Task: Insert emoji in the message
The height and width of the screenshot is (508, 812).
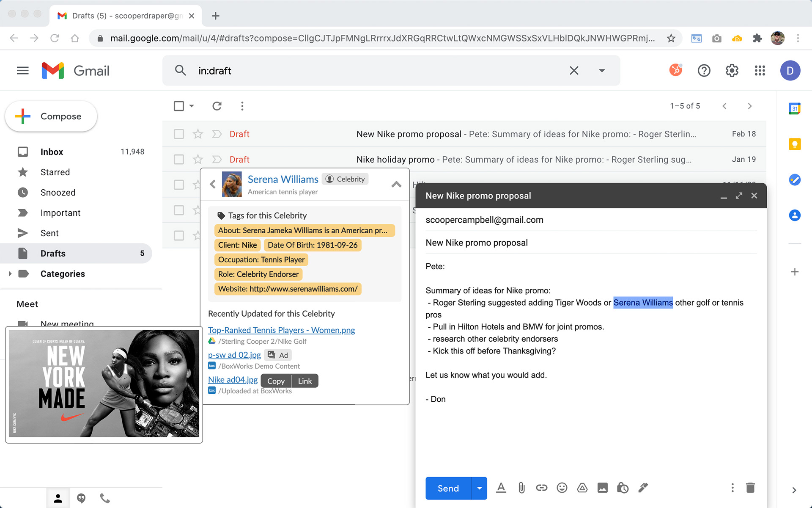Action: (562, 488)
